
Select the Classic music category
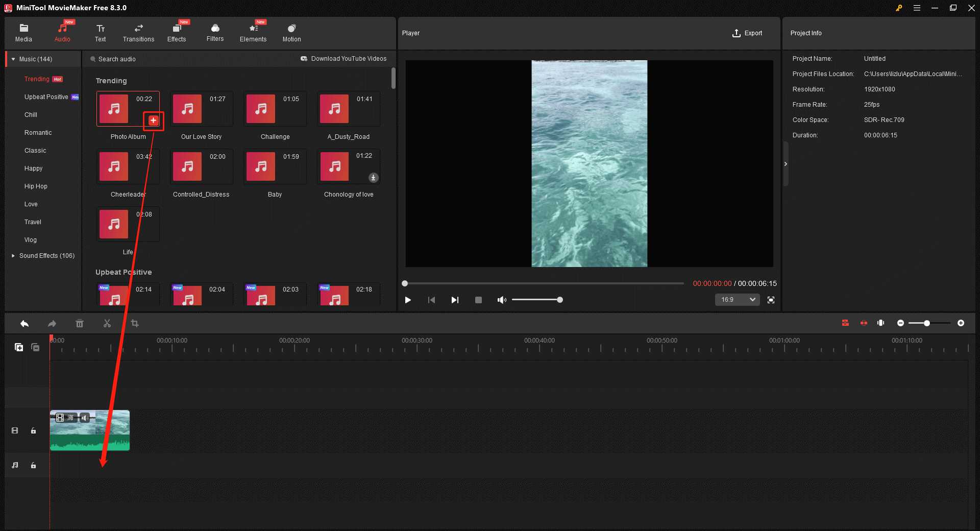35,151
